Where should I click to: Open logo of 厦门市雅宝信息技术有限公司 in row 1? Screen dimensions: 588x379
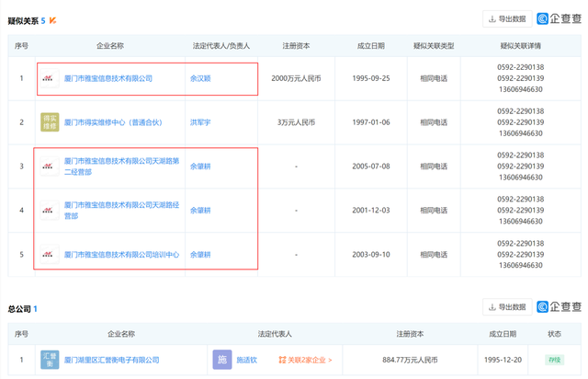click(50, 78)
